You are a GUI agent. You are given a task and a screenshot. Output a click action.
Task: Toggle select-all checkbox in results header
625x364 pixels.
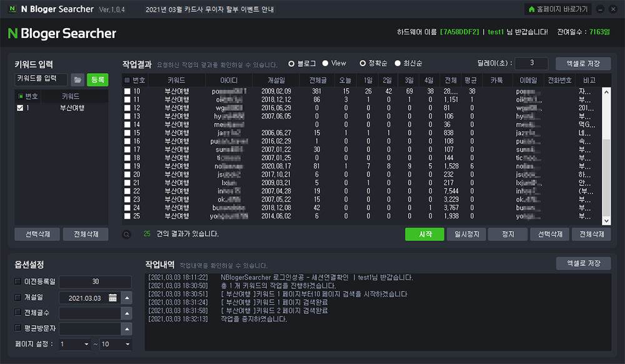pos(127,80)
